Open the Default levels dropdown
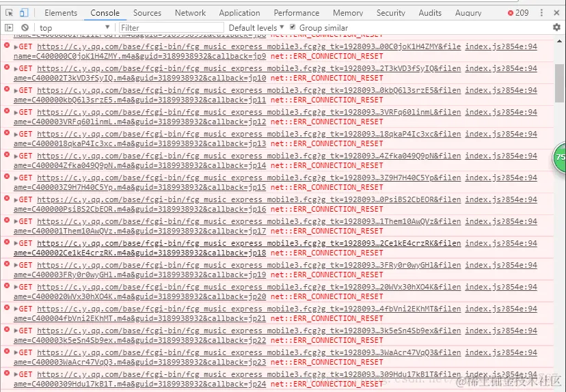 tap(256, 28)
